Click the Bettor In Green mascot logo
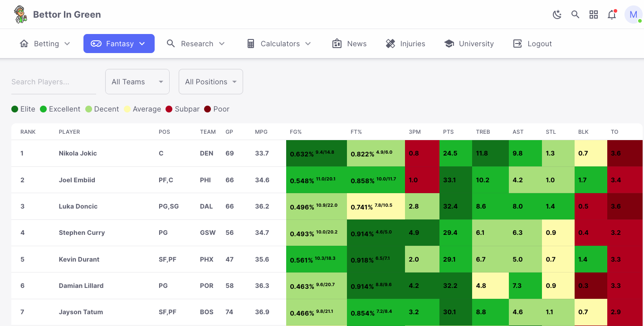This screenshot has width=644, height=326. [20, 15]
